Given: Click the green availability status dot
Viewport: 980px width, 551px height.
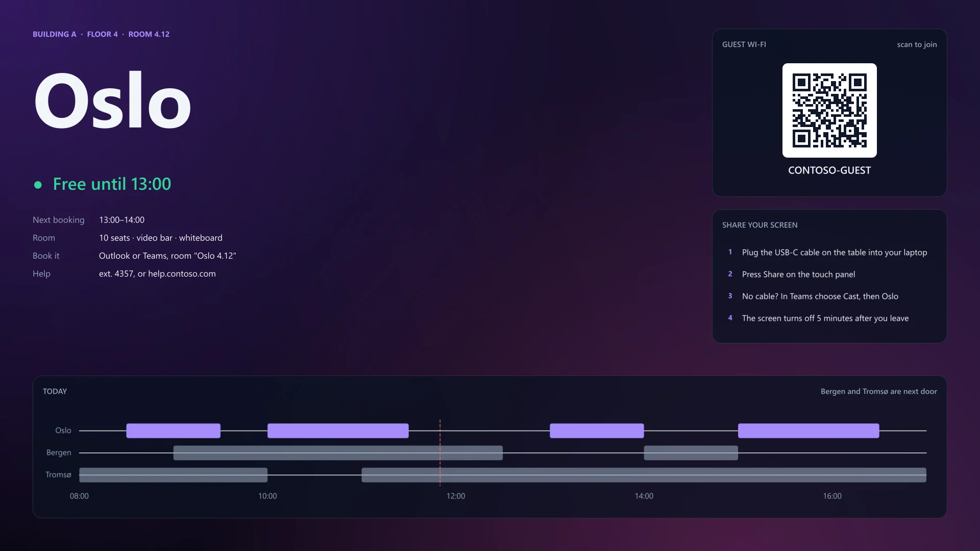Looking at the screenshot, I should (x=38, y=185).
